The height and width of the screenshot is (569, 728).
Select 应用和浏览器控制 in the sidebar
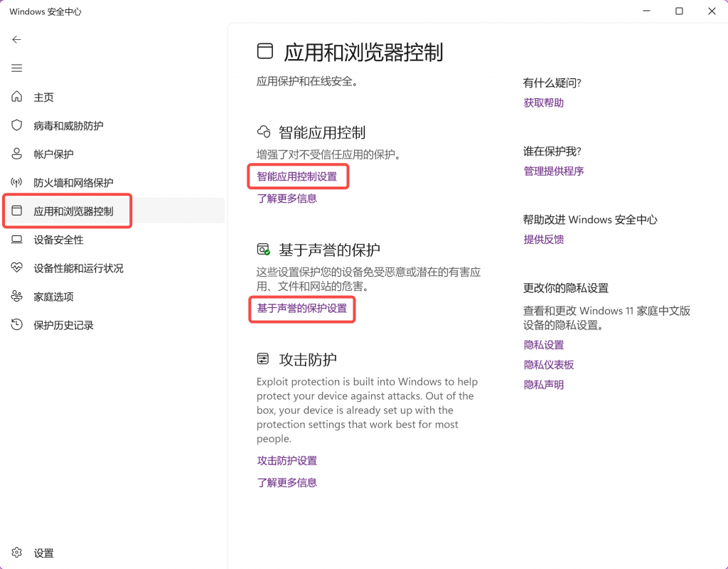[x=73, y=211]
